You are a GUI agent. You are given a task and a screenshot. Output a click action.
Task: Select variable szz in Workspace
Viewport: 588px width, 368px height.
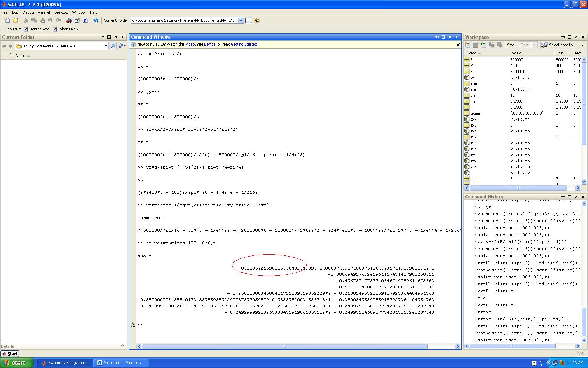click(523, 167)
